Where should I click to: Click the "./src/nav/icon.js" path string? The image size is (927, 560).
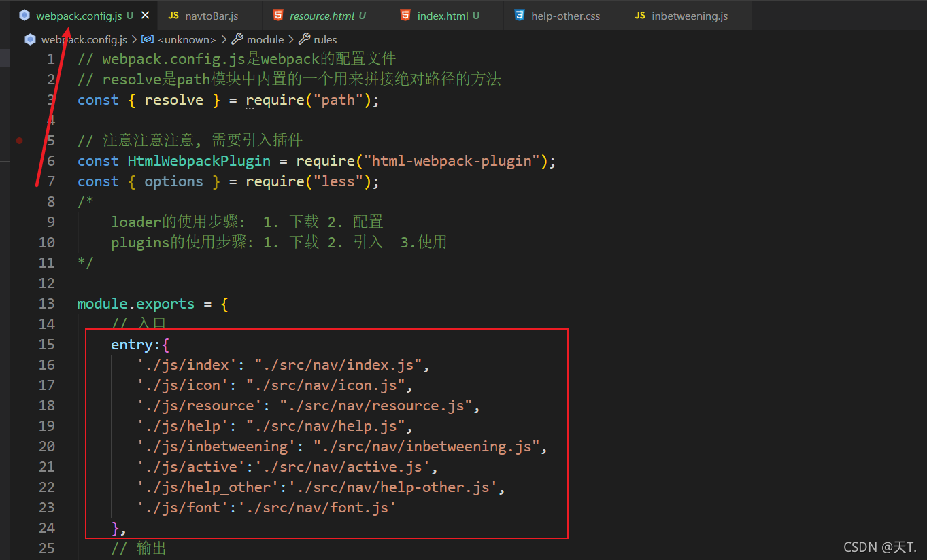(325, 385)
